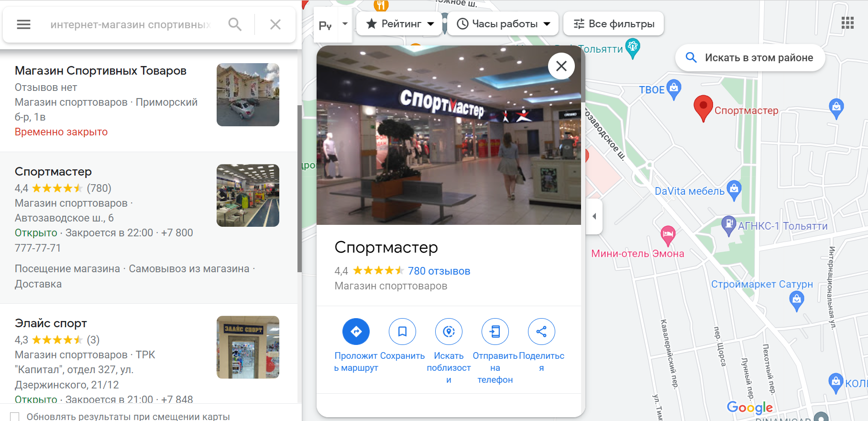Image resolution: width=868 pixels, height=421 pixels.
Task: Open the Google apps grid
Action: click(847, 23)
